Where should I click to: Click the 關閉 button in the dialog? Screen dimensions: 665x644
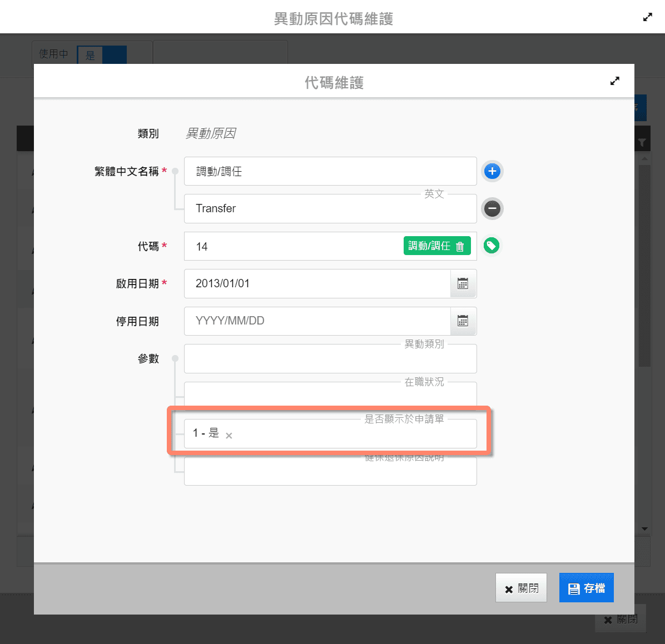pos(521,588)
